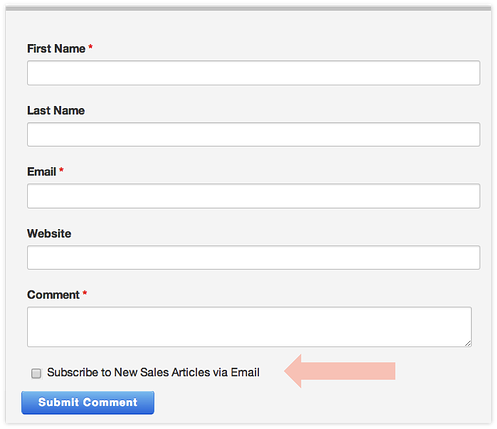Click the Email label text

(x=41, y=172)
